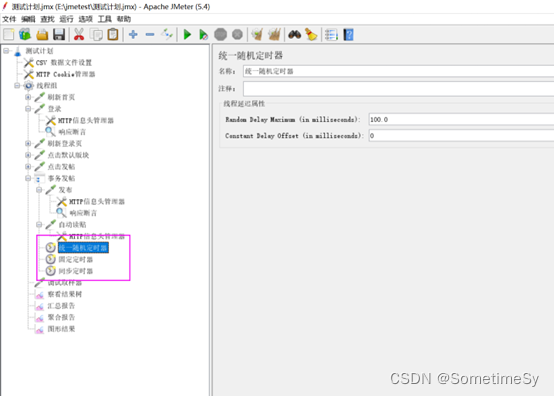Click the Start no pauses icon
The height and width of the screenshot is (396, 554).
click(x=204, y=35)
